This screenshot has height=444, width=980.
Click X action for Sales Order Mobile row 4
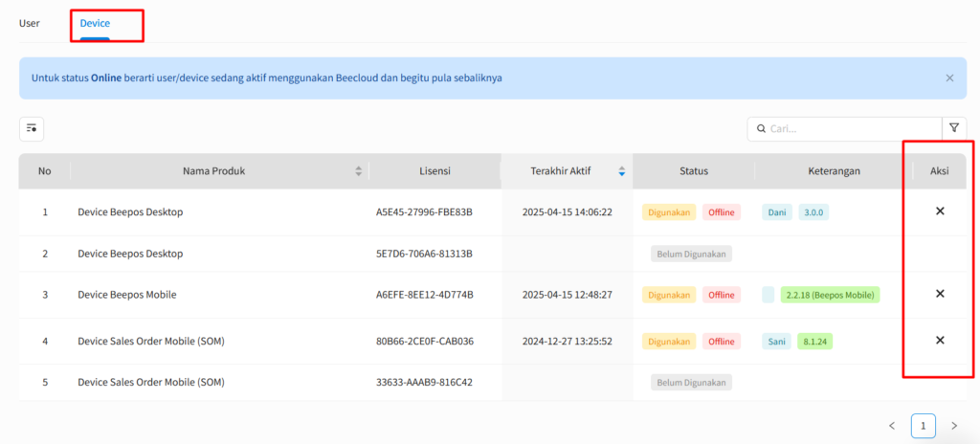pyautogui.click(x=940, y=340)
